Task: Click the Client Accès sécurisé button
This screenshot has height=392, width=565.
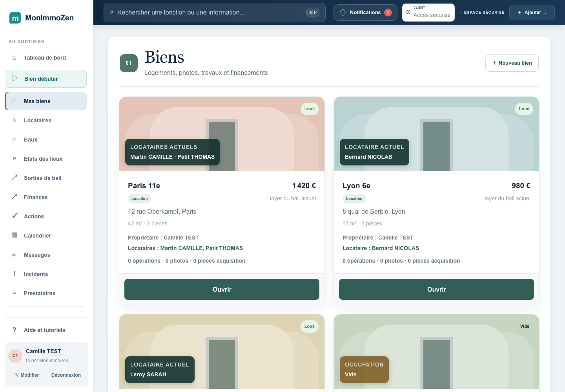Action: [x=428, y=13]
